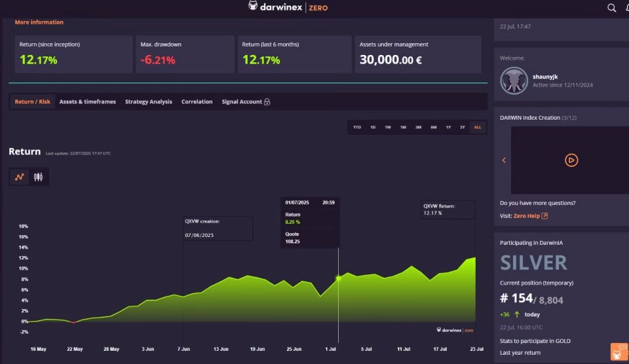Select the YTD timeframe option
The image size is (629, 364).
(x=357, y=127)
